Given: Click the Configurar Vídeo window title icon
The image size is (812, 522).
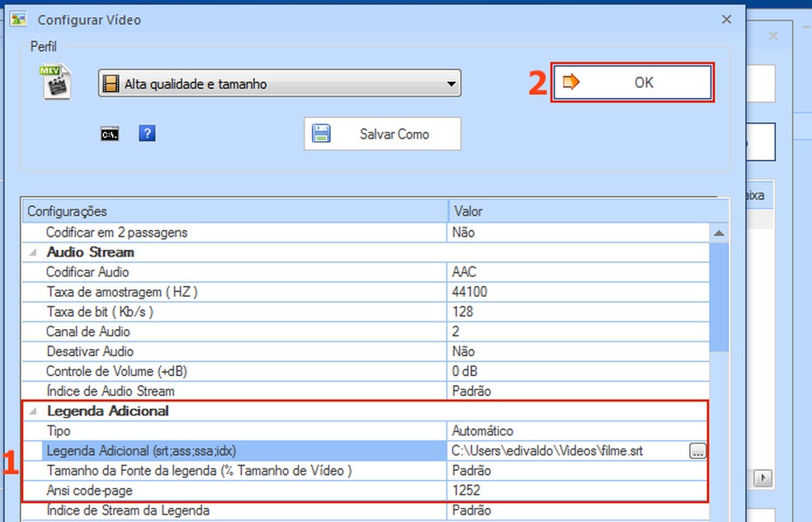Looking at the screenshot, I should (x=19, y=19).
